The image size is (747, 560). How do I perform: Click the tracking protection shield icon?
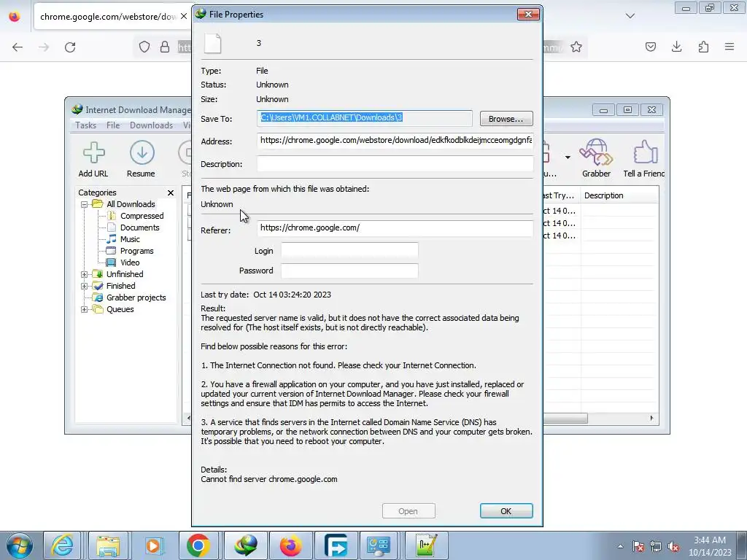point(144,47)
